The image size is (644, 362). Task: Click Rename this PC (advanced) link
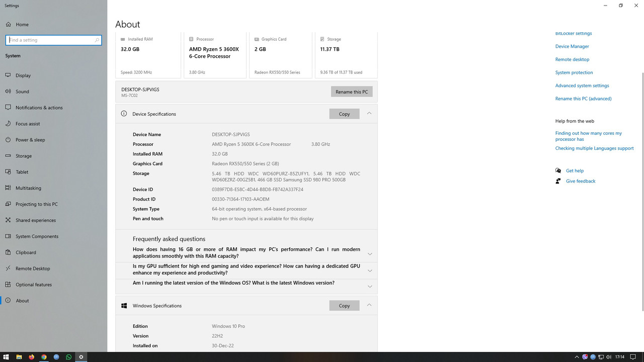coord(584,99)
